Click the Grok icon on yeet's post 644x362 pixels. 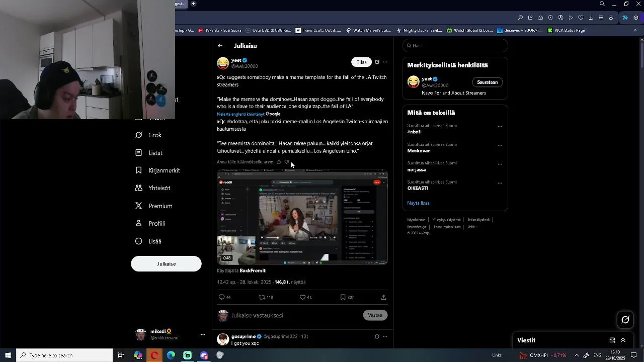pos(377,62)
